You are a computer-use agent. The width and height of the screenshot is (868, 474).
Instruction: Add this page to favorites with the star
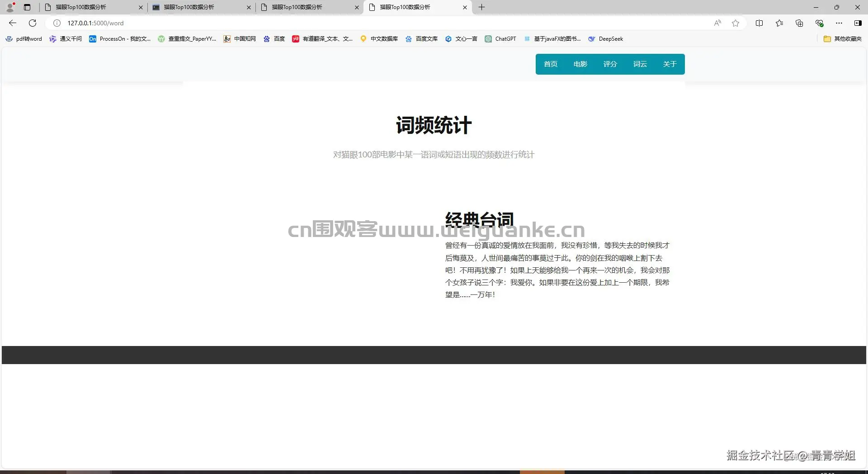click(x=736, y=23)
